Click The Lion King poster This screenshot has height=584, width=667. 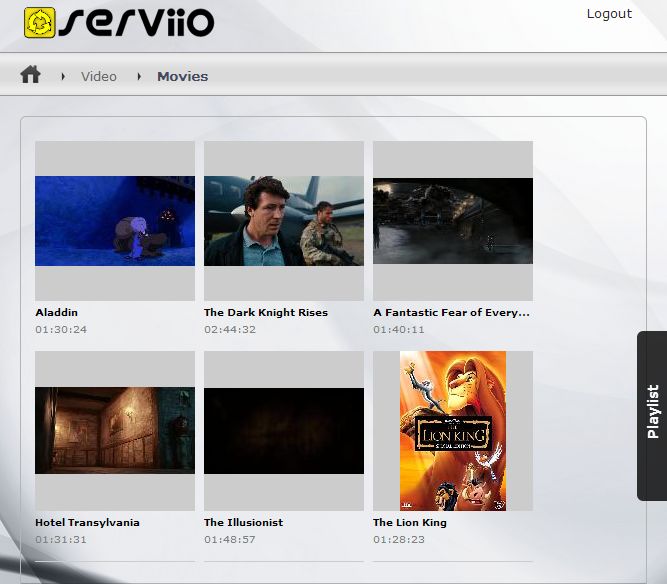(453, 431)
